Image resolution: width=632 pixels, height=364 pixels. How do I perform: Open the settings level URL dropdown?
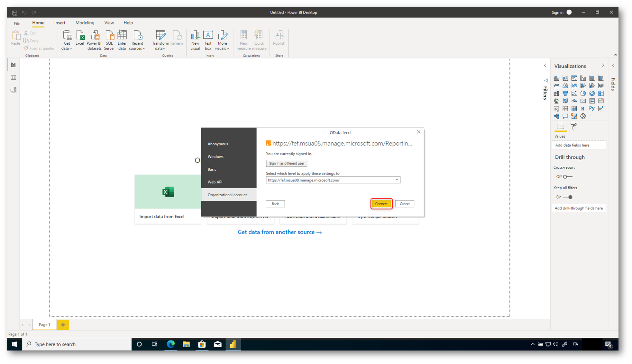point(397,180)
